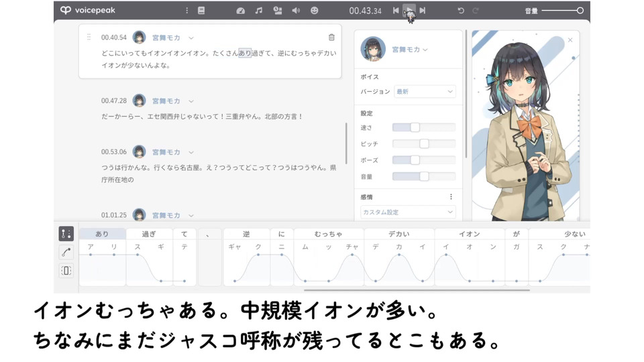The height and width of the screenshot is (362, 644).
Task: Grab the drag handle of 00.40.54 block
Action: tap(89, 38)
